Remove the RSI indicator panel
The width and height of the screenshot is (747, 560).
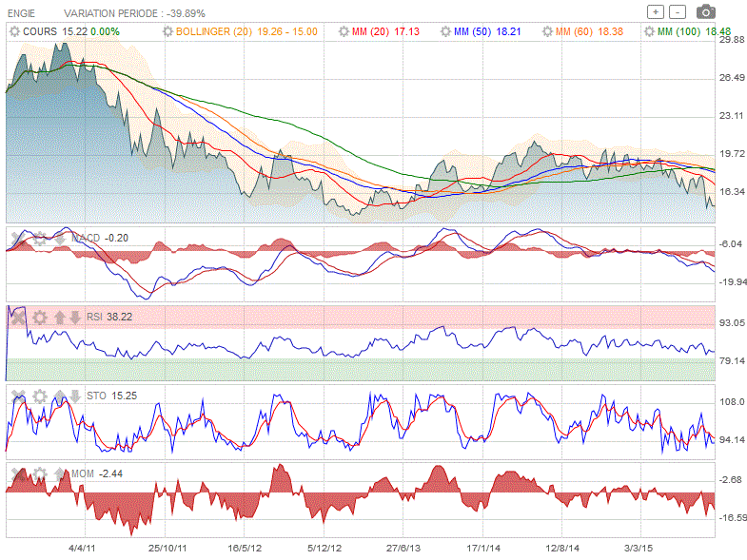click(17, 317)
